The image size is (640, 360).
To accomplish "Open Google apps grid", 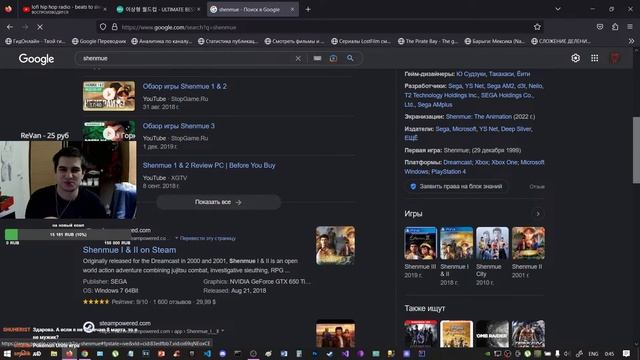I will tap(595, 58).
